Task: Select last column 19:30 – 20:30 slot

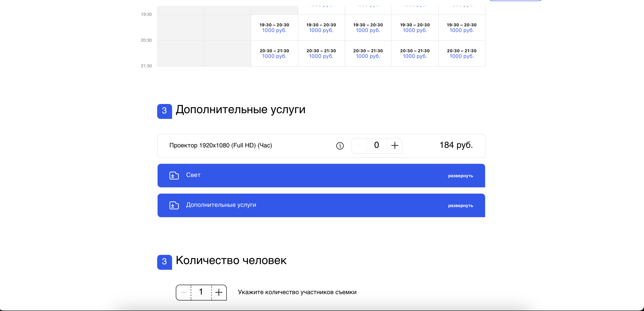Action: click(462, 27)
